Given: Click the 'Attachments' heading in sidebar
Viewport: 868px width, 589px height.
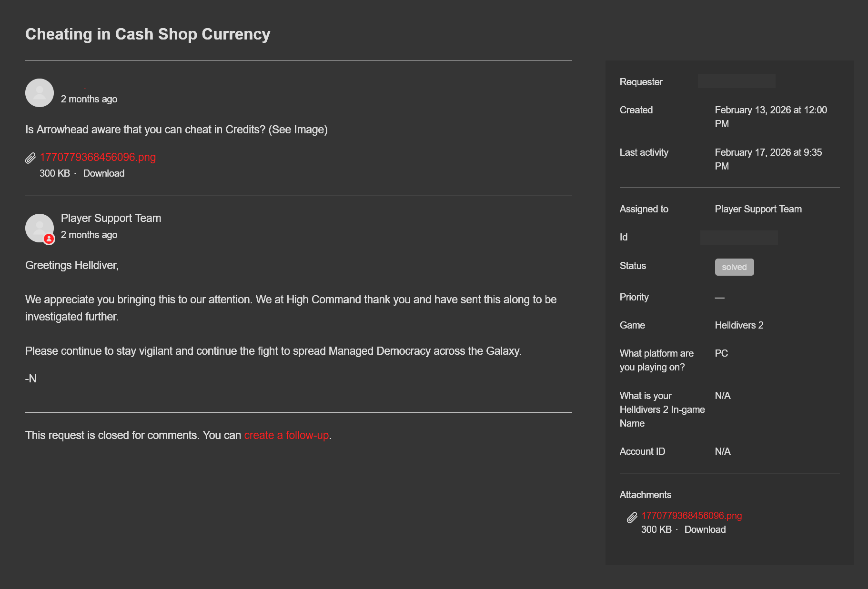Looking at the screenshot, I should 646,495.
